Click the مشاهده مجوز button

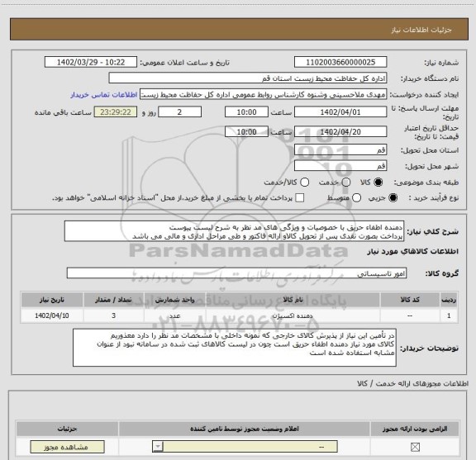67,447
